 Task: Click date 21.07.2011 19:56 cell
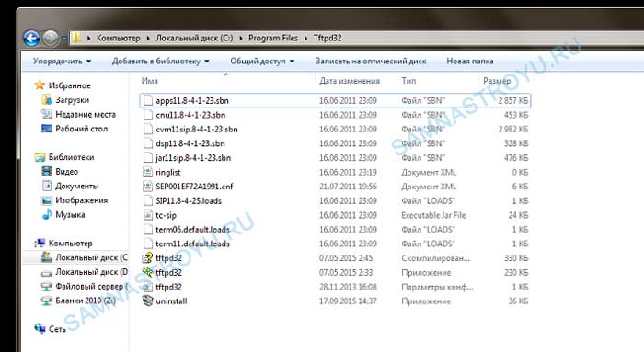coord(348,187)
